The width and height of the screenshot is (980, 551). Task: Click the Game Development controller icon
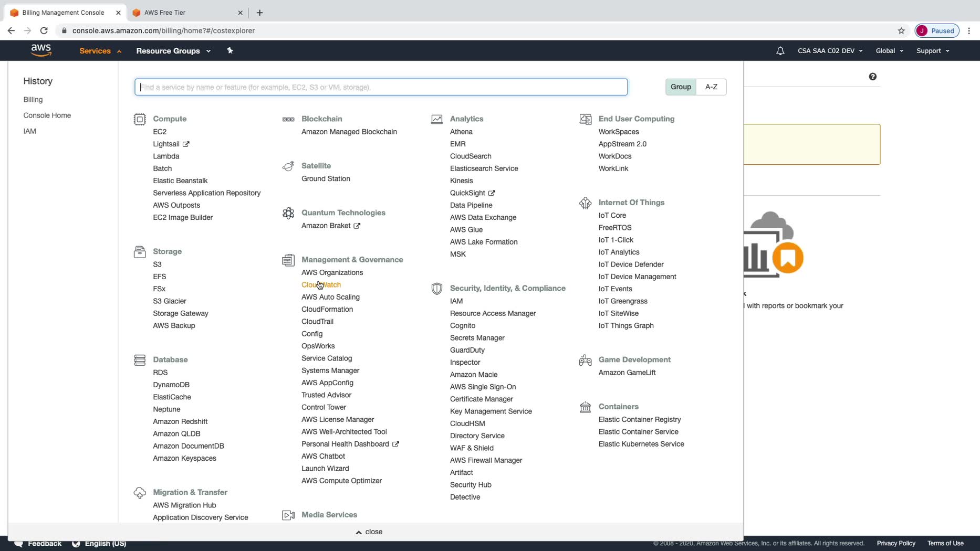[586, 360]
